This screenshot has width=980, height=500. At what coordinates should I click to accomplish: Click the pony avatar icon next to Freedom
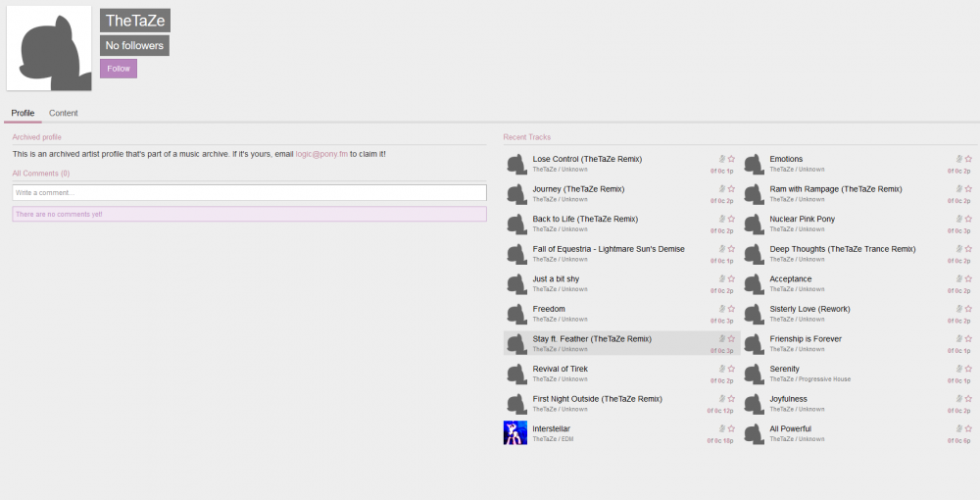click(516, 314)
